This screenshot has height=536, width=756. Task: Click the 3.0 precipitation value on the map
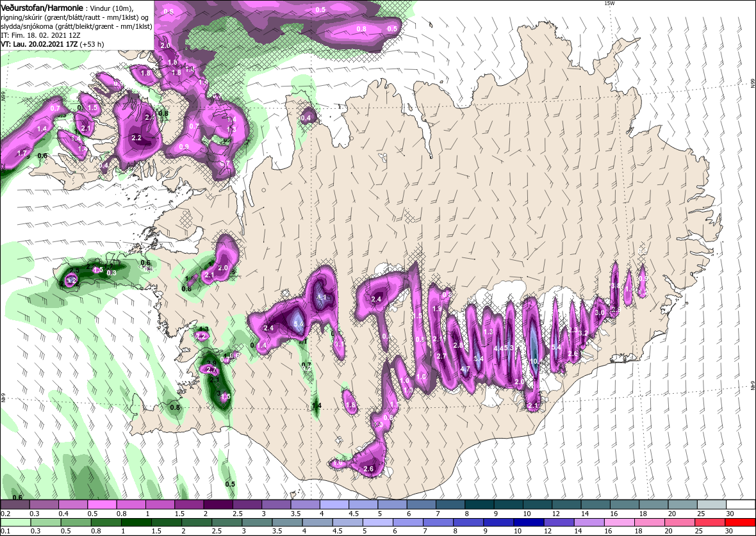[x=600, y=313]
